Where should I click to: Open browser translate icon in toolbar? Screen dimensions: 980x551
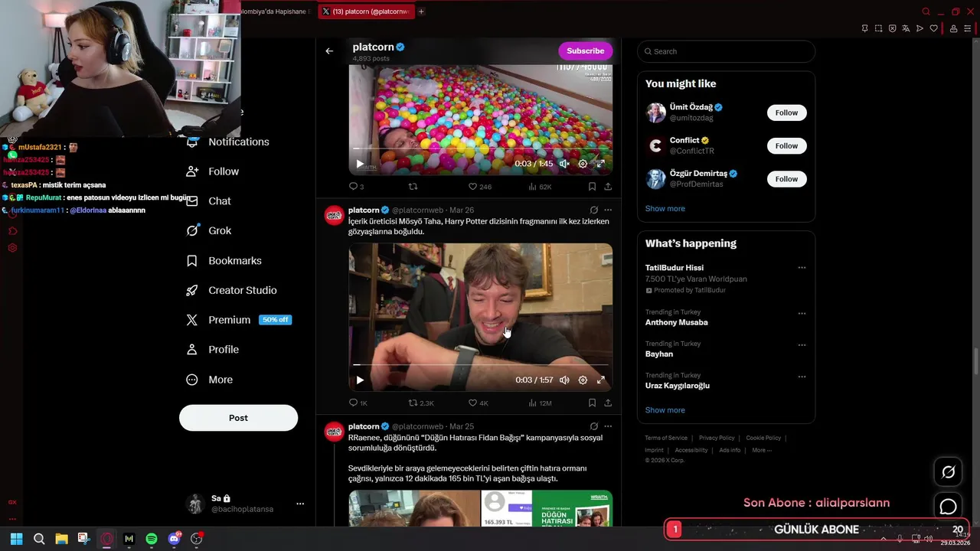(906, 28)
